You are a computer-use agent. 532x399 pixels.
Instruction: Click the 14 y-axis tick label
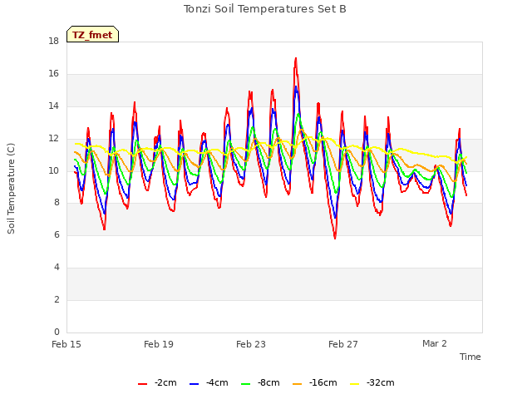pyautogui.click(x=53, y=106)
